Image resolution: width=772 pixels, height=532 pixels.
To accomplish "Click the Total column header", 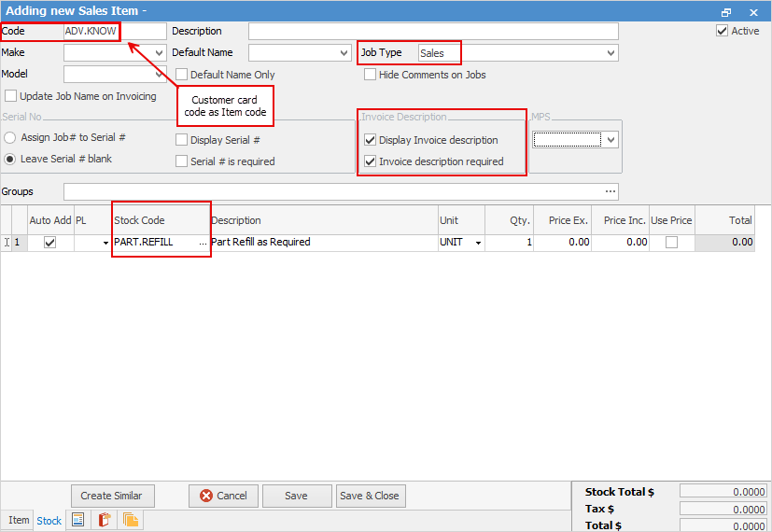I will (x=724, y=220).
